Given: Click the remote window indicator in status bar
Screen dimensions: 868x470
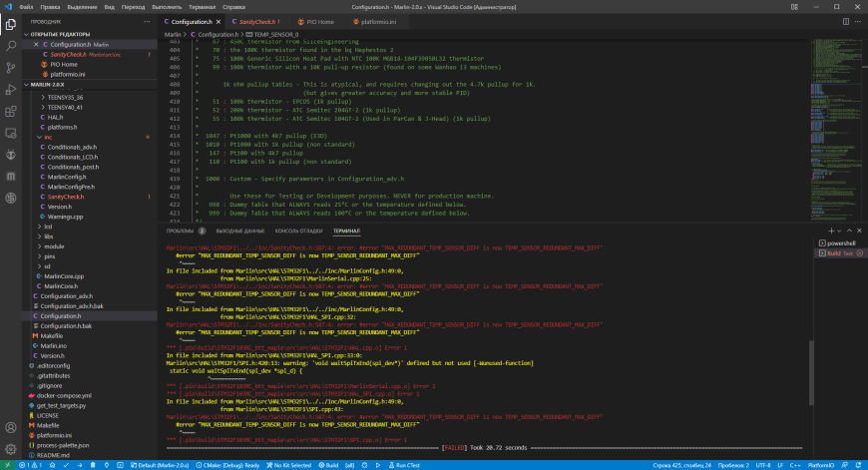Looking at the screenshot, I should (7, 465).
